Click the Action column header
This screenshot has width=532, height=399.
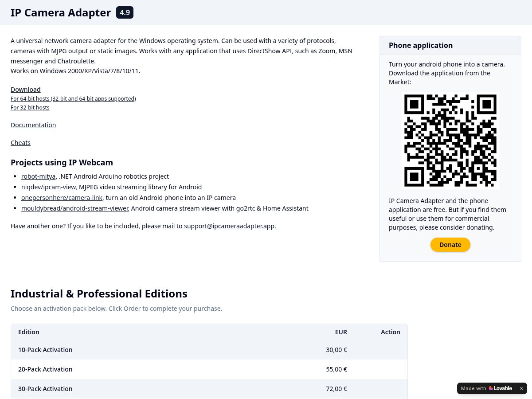click(x=391, y=332)
